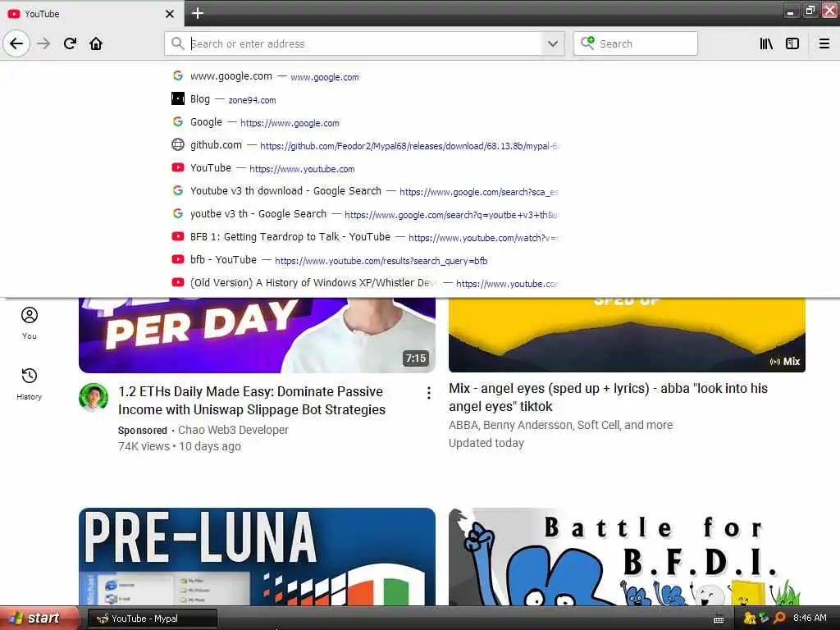
Task: Select bfb - YouTube results suggestion
Action: tap(364, 260)
